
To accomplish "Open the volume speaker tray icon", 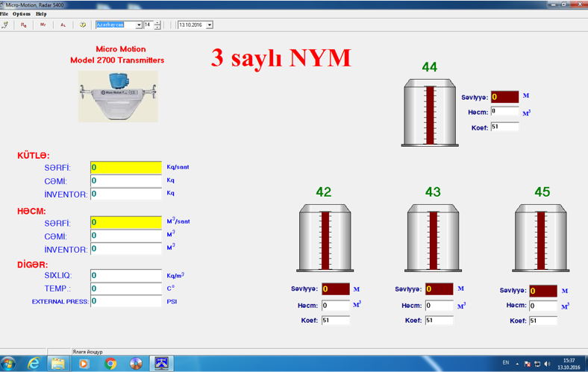I will pos(547,364).
